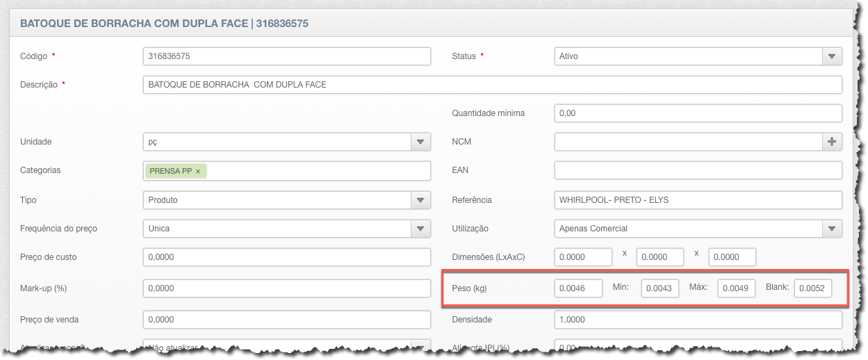Image resolution: width=868 pixels, height=360 pixels.
Task: Focus the Blank weight field
Action: (812, 288)
